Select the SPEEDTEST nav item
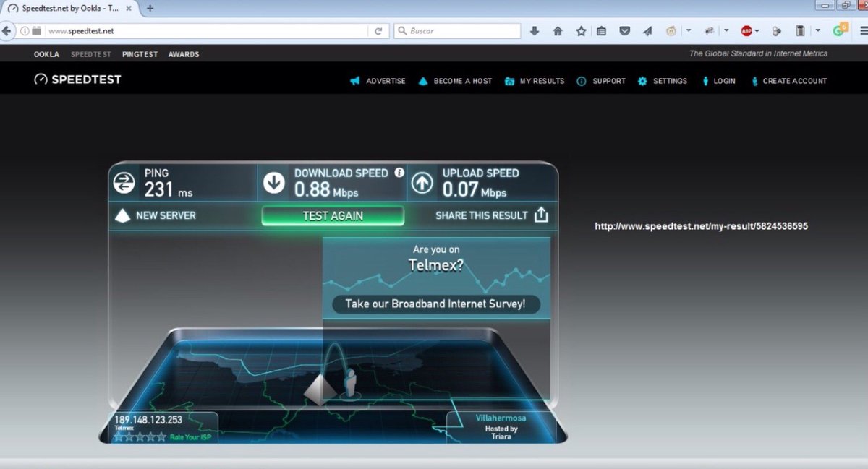The image size is (868, 469). (x=91, y=54)
